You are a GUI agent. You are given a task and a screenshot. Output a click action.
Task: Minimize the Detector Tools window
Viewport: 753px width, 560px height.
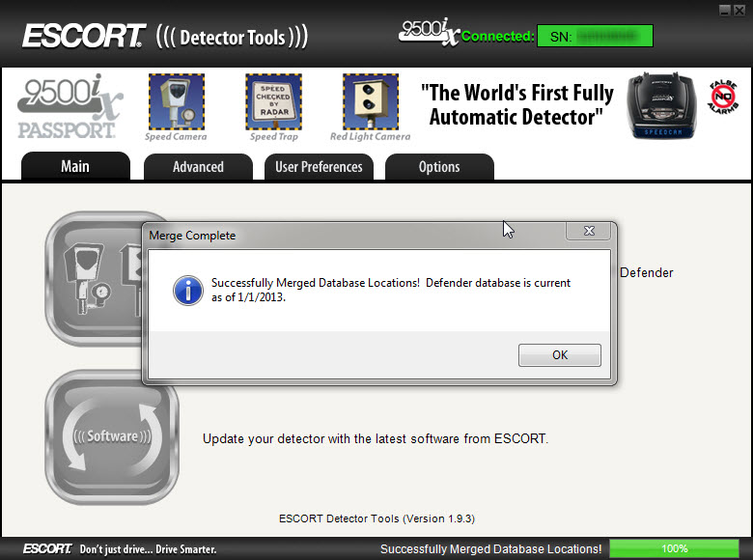click(725, 9)
